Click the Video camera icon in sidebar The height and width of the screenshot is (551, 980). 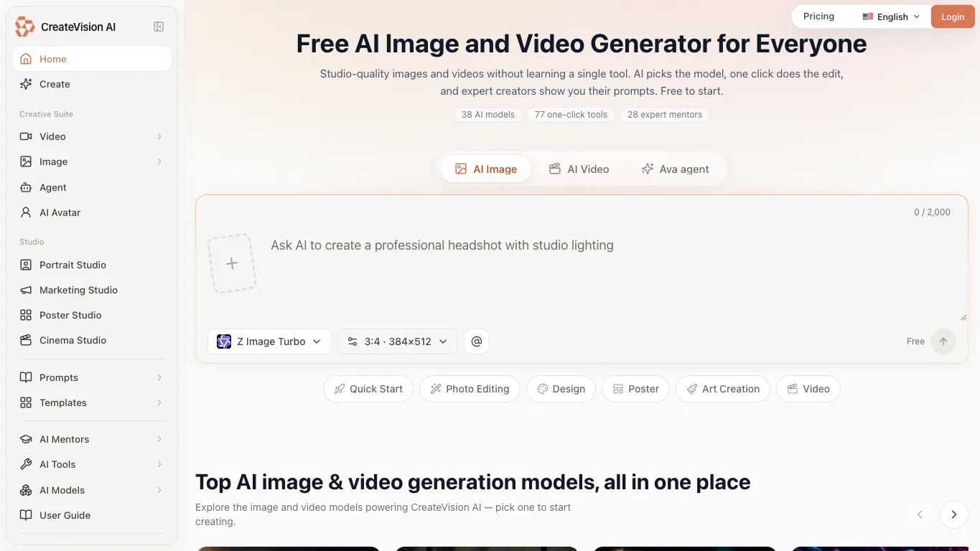click(x=26, y=136)
